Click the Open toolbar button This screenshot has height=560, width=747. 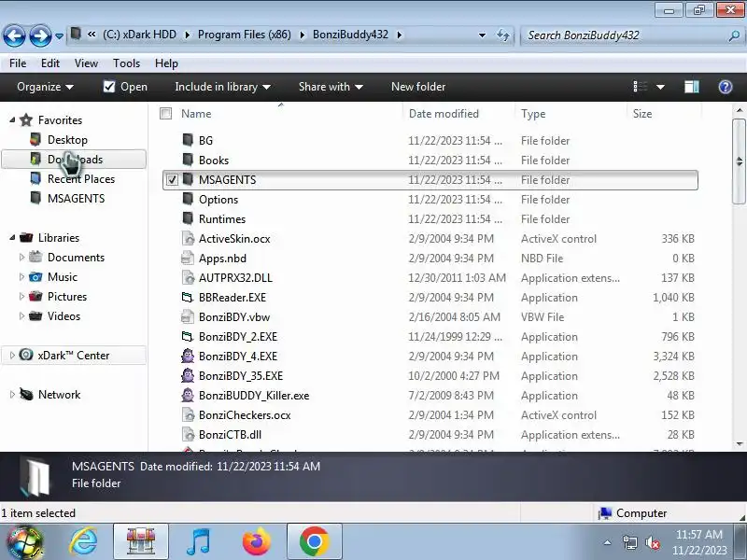pyautogui.click(x=125, y=87)
